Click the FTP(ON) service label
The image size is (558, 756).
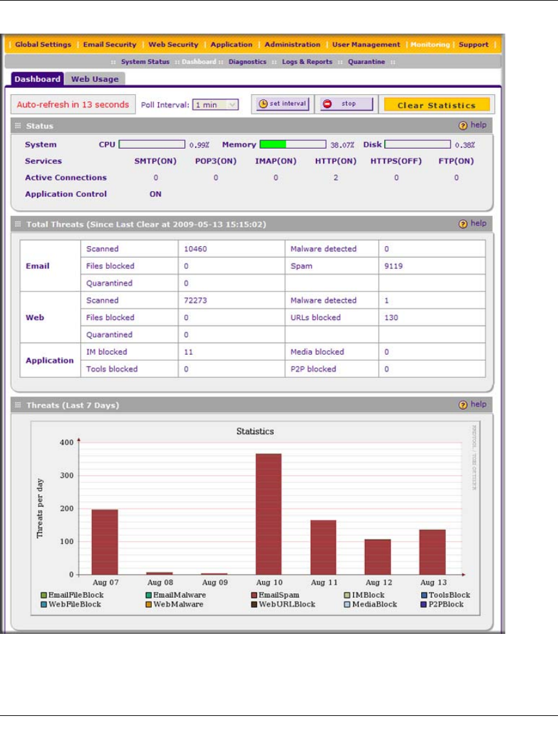click(x=456, y=161)
